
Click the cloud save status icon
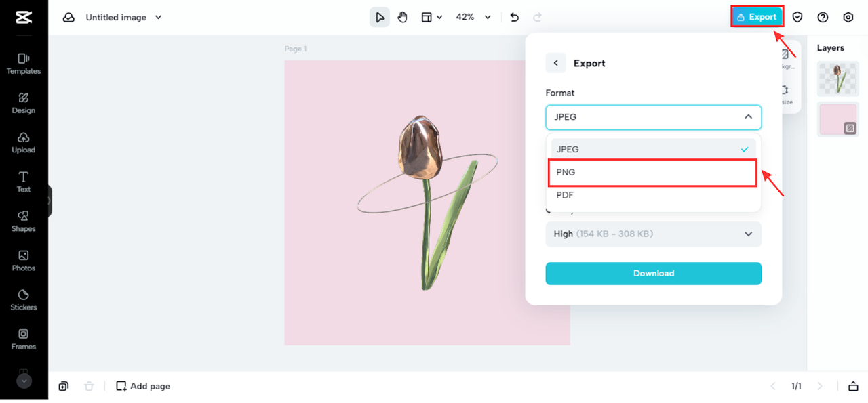(x=68, y=18)
